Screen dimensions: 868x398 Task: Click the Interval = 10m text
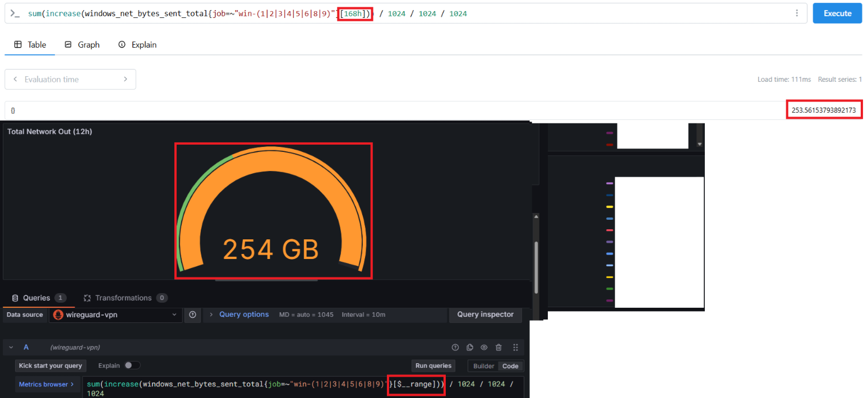click(x=363, y=314)
